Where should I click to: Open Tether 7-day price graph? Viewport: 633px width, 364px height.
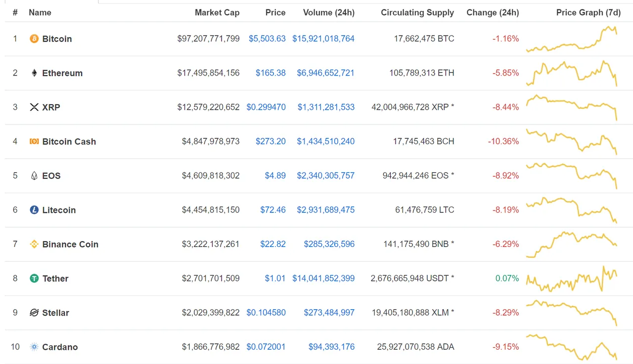572,279
